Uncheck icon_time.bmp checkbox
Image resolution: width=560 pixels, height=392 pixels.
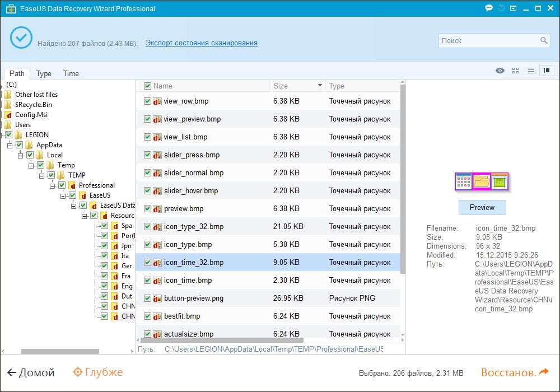pos(147,280)
